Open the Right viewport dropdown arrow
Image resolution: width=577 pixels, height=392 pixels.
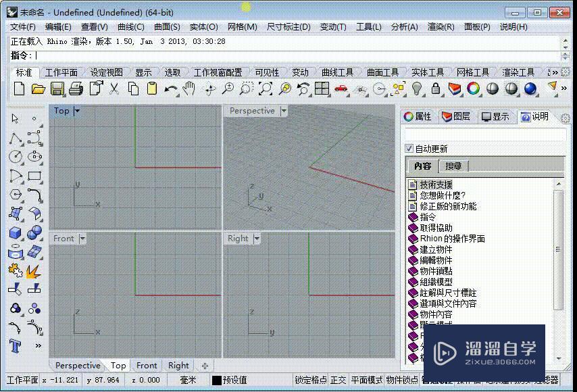tap(257, 239)
